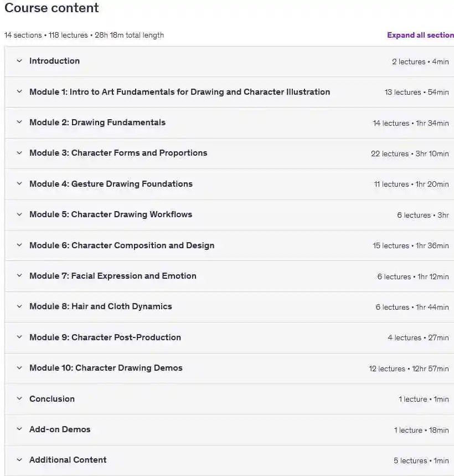This screenshot has height=476, width=454.
Task: Expand chevron beside Module 7 Facial Expression
Action: [19, 275]
